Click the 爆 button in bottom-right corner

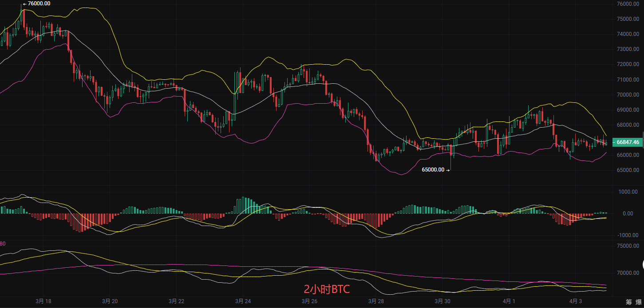tap(639, 302)
